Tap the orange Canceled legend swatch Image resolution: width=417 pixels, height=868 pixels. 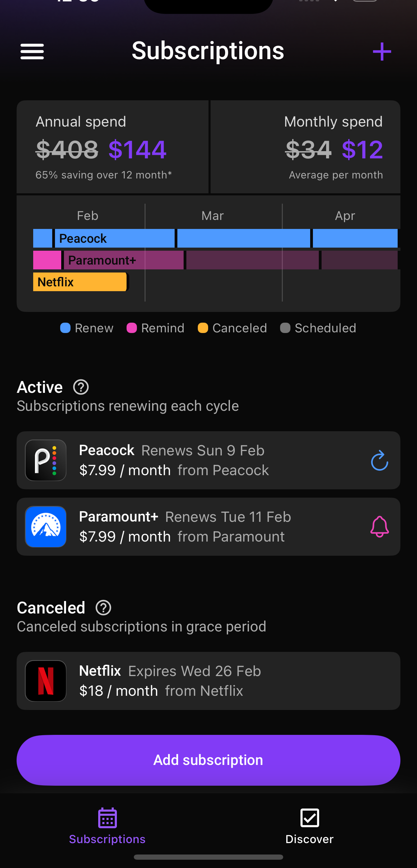pos(203,328)
